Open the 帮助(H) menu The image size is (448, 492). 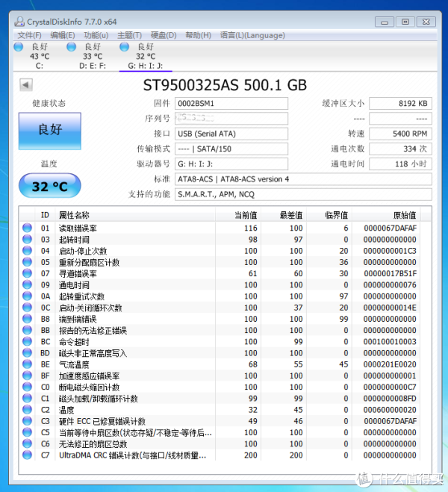click(199, 35)
